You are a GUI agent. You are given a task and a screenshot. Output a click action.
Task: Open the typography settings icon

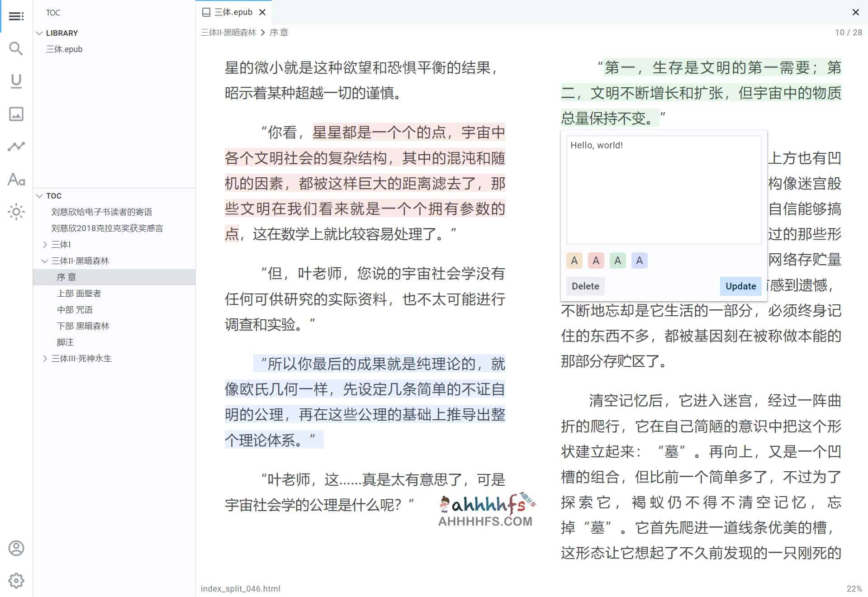16,180
